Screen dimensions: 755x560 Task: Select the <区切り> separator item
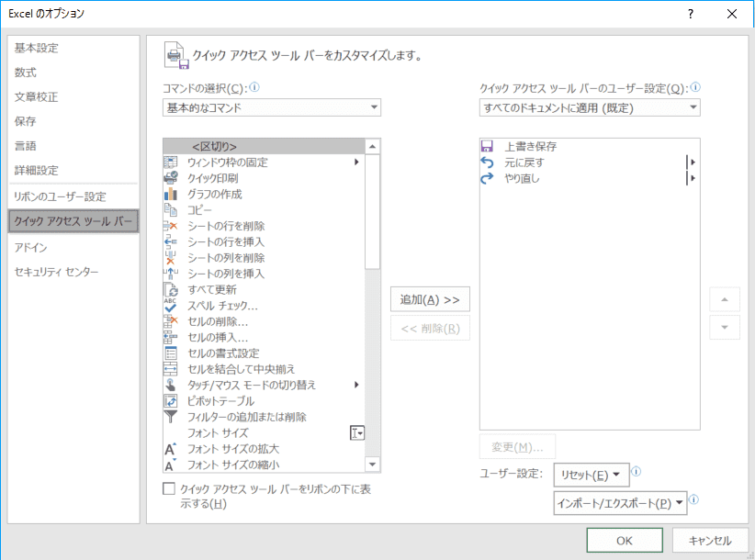point(264,146)
